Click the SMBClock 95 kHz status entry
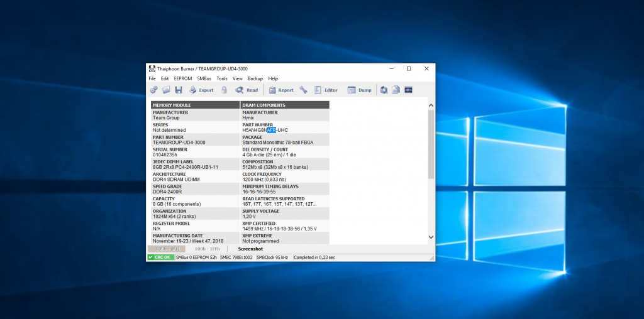This screenshot has width=644, height=319. click(274, 257)
